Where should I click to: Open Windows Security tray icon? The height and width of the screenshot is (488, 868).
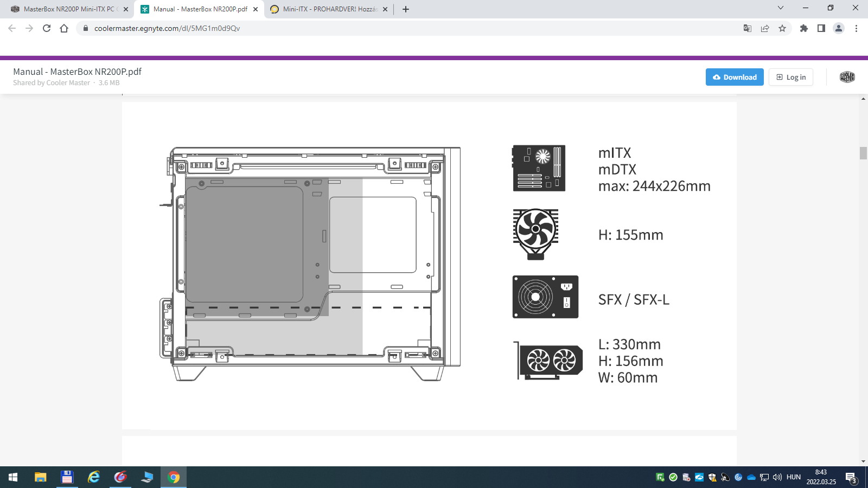712,477
